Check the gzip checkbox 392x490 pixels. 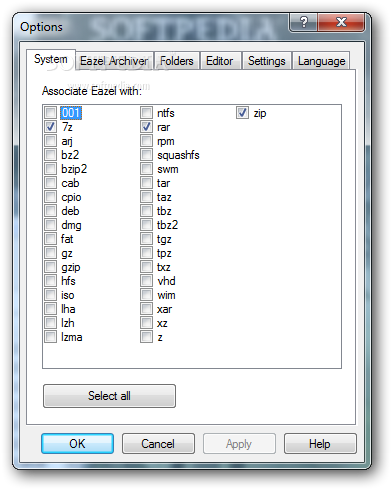[51, 267]
